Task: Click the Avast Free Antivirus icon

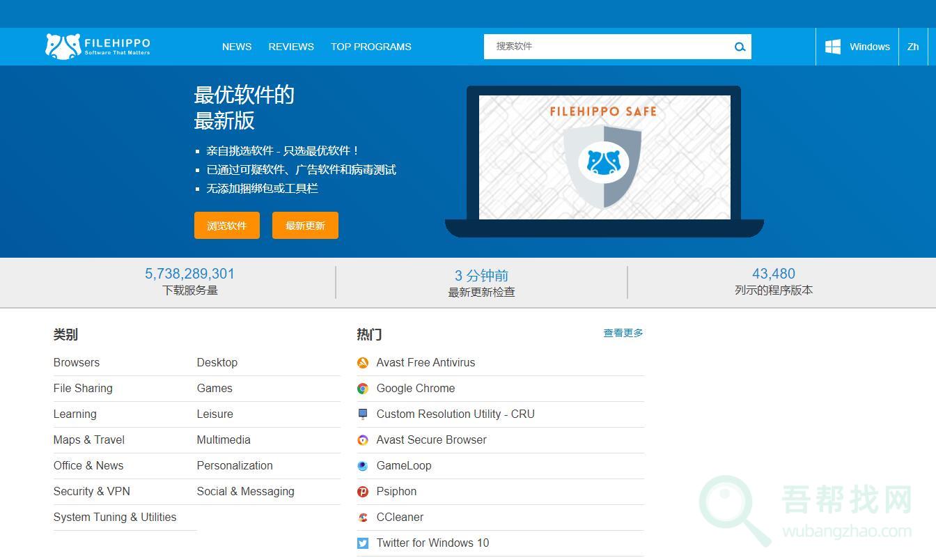Action: click(x=363, y=363)
